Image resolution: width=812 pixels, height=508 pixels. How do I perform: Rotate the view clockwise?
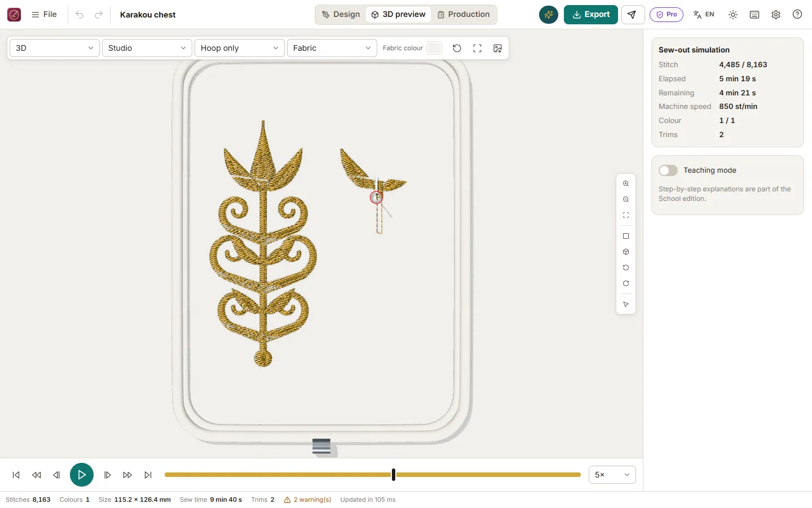[626, 283]
